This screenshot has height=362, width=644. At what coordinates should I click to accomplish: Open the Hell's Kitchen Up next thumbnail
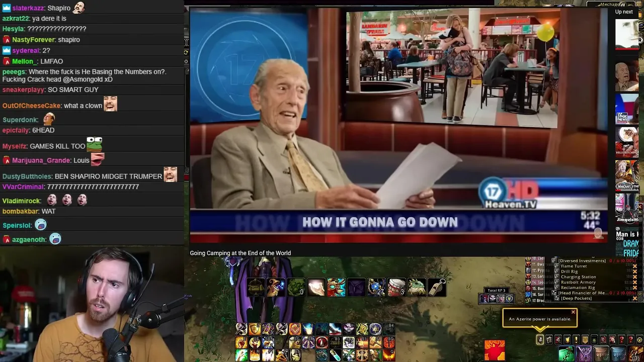(x=627, y=142)
